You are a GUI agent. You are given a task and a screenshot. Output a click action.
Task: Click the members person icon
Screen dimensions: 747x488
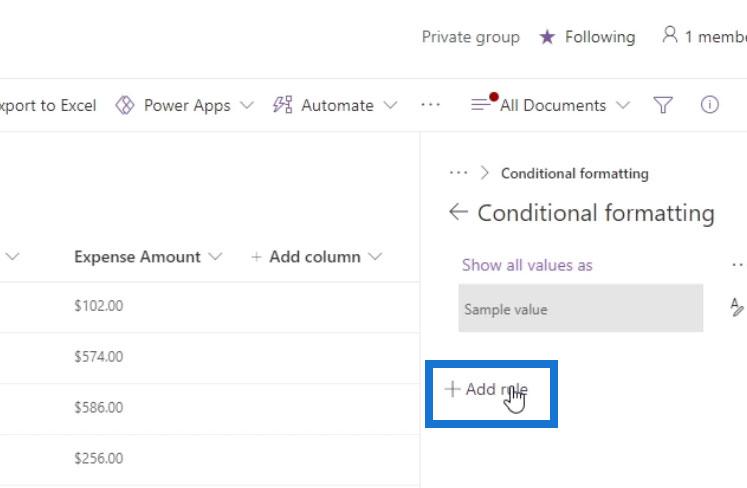point(670,35)
